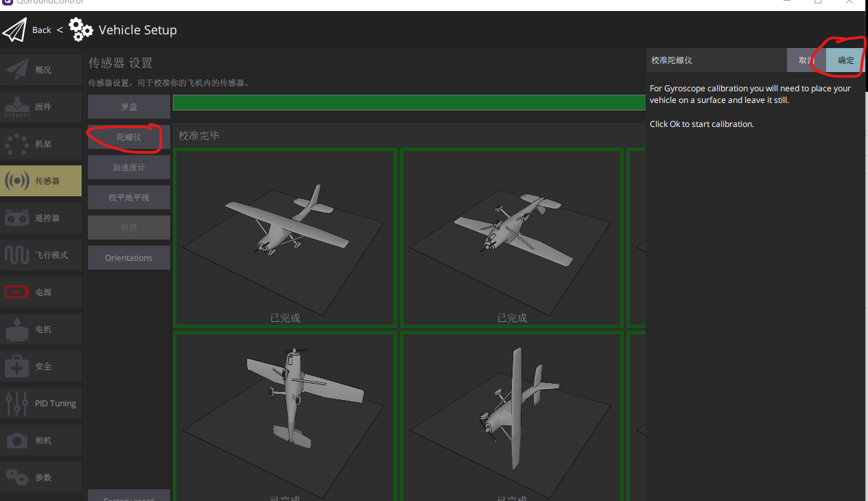Open the 遥控器 radio page

coord(41,218)
